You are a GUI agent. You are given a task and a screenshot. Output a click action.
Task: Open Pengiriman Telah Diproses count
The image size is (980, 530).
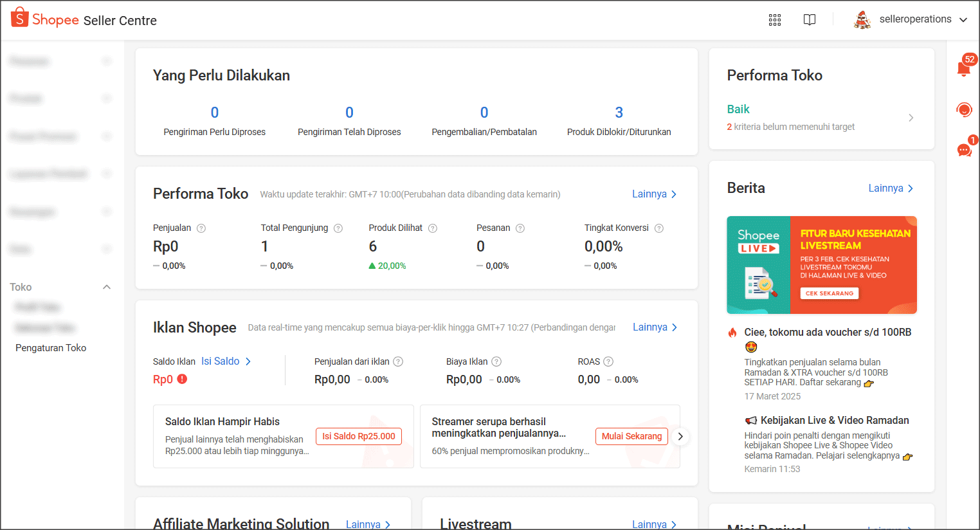[349, 120]
